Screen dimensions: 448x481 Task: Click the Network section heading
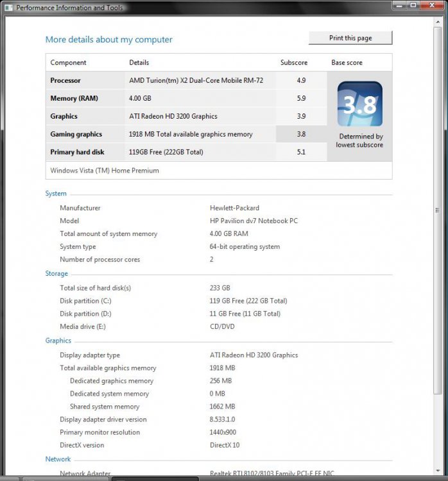click(58, 459)
